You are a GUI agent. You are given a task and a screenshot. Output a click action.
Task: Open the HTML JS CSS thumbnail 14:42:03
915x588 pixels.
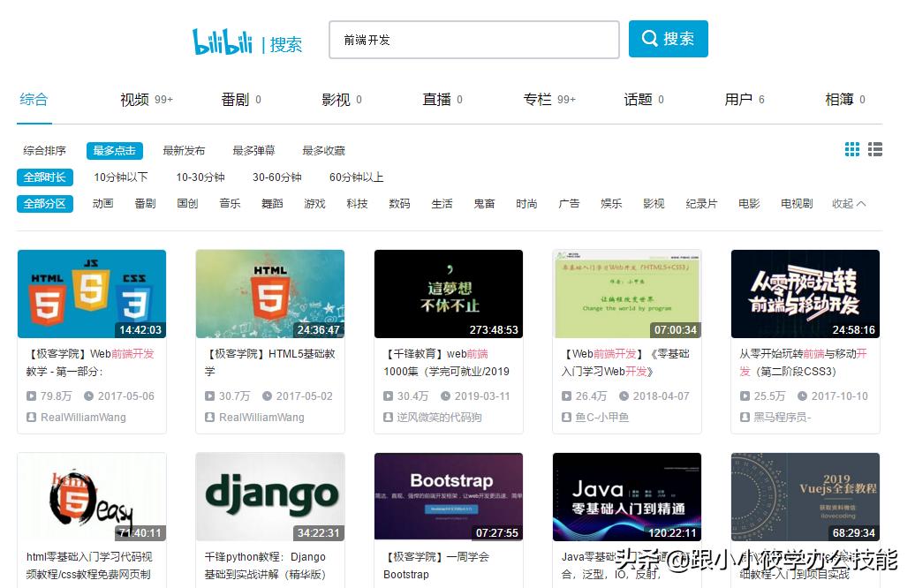pos(92,294)
